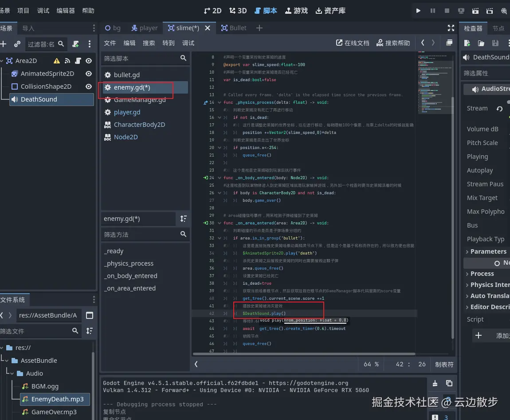Click the attach script icon in scene panel
The image size is (510, 420).
tap(76, 44)
